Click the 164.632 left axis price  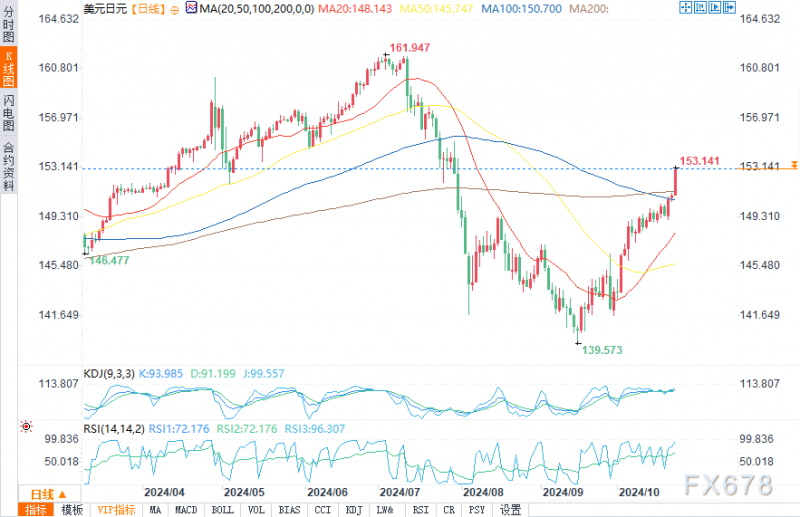59,19
